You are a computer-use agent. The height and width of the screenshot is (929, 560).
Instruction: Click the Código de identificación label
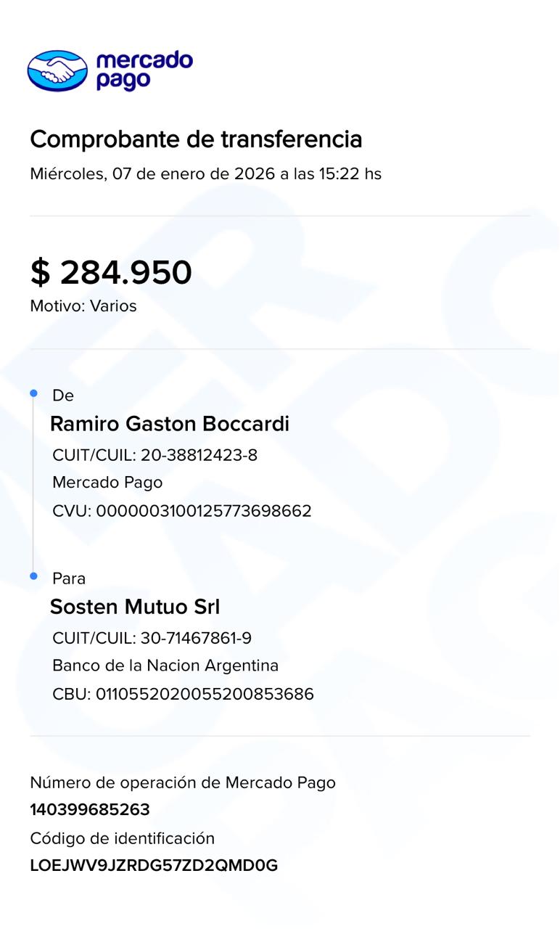coord(122,838)
